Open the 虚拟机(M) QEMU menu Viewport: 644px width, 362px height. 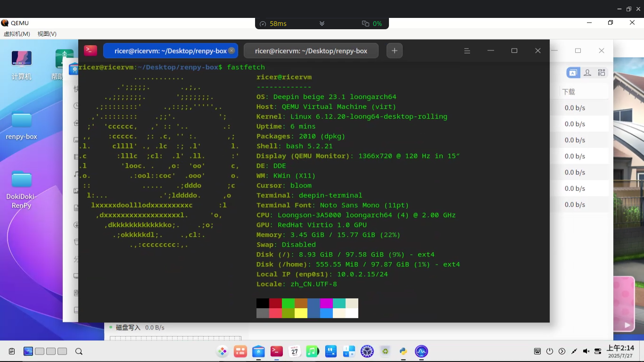click(x=17, y=34)
